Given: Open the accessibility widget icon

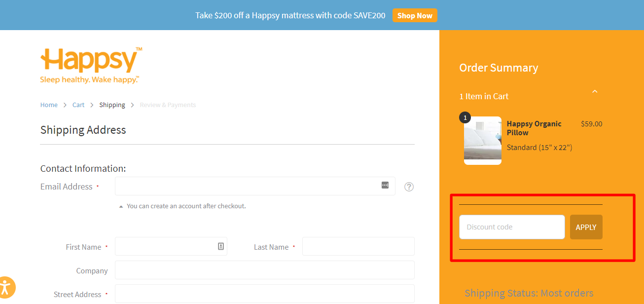Looking at the screenshot, I should (x=6, y=287).
